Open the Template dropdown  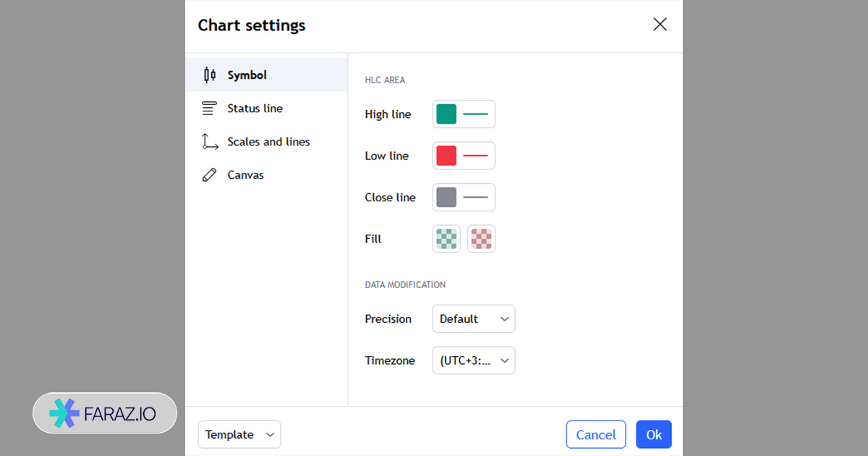tap(239, 434)
